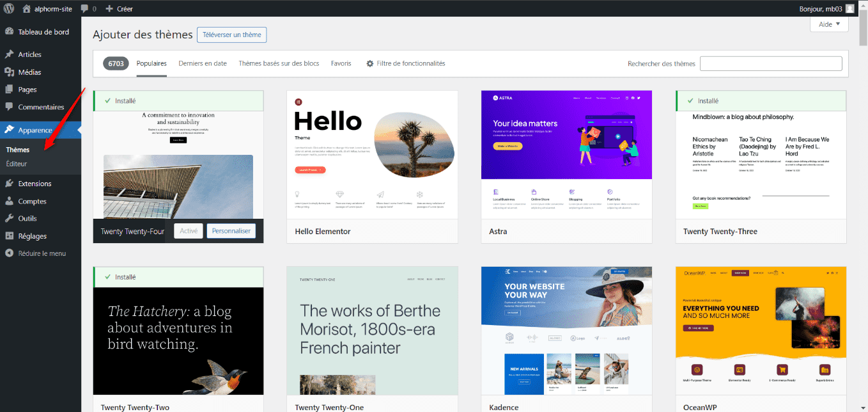Screen dimensions: 868x412
Task: Click the 6703 theme count badge
Action: pos(116,63)
